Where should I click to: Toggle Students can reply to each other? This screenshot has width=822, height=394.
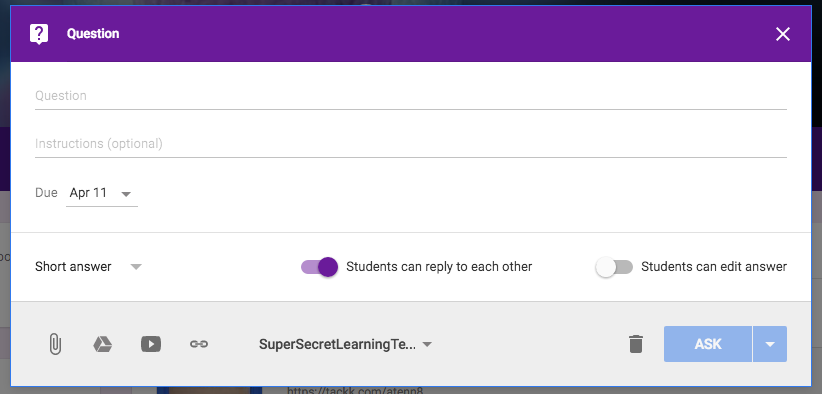pyautogui.click(x=319, y=267)
